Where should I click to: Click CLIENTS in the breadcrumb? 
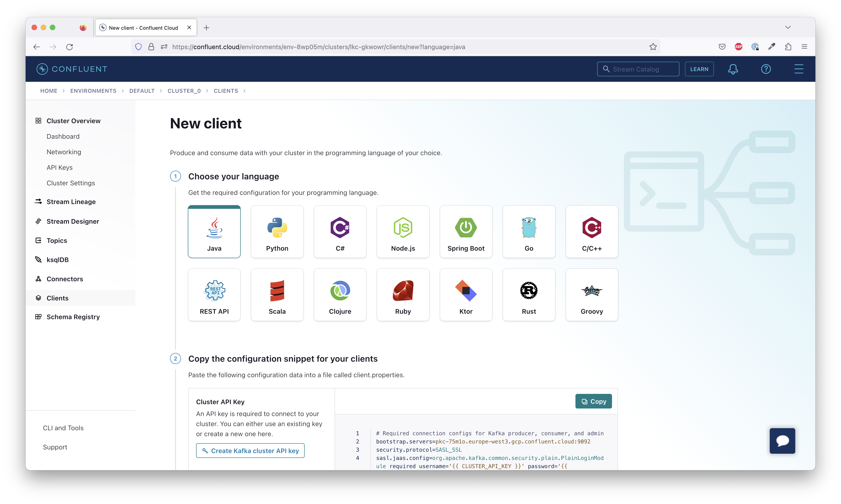[x=226, y=91]
